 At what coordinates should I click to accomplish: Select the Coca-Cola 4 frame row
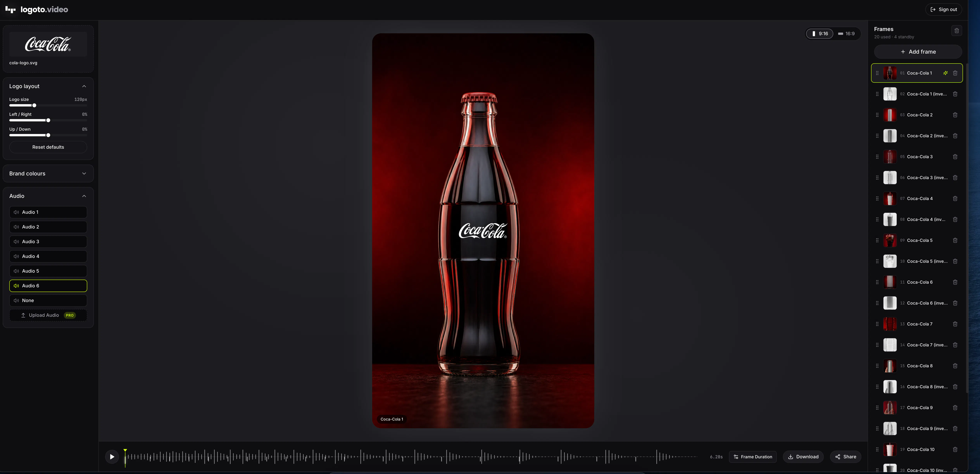(x=917, y=198)
